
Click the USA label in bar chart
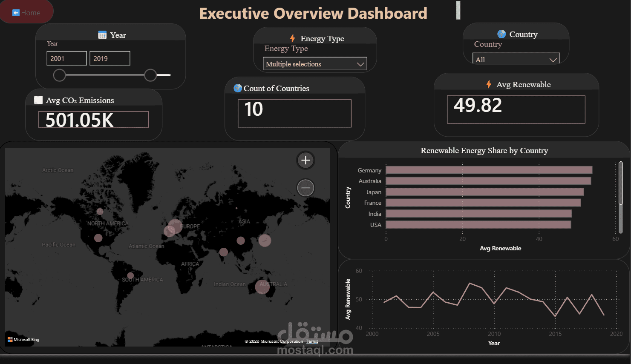(x=376, y=225)
